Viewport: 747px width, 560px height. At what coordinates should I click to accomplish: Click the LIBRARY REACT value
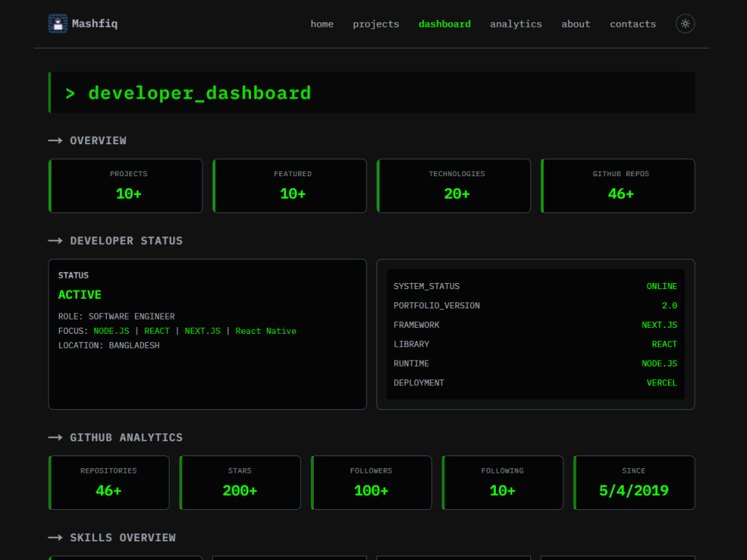point(664,344)
